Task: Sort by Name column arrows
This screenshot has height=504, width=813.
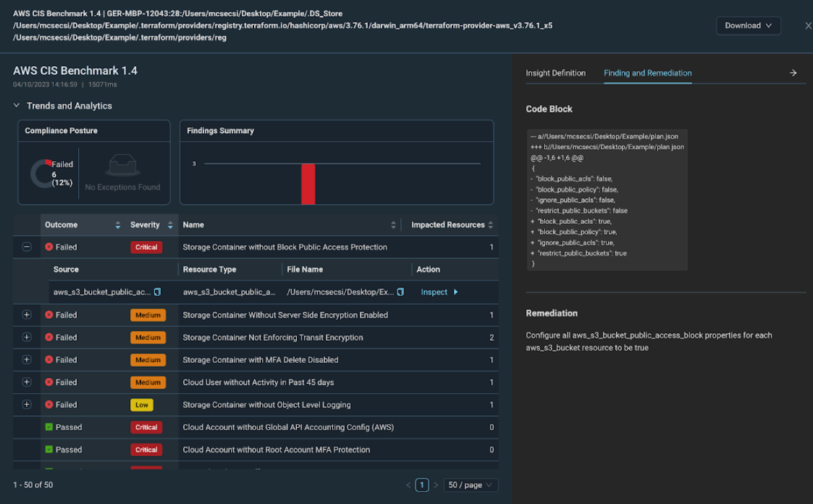Action: (x=393, y=225)
